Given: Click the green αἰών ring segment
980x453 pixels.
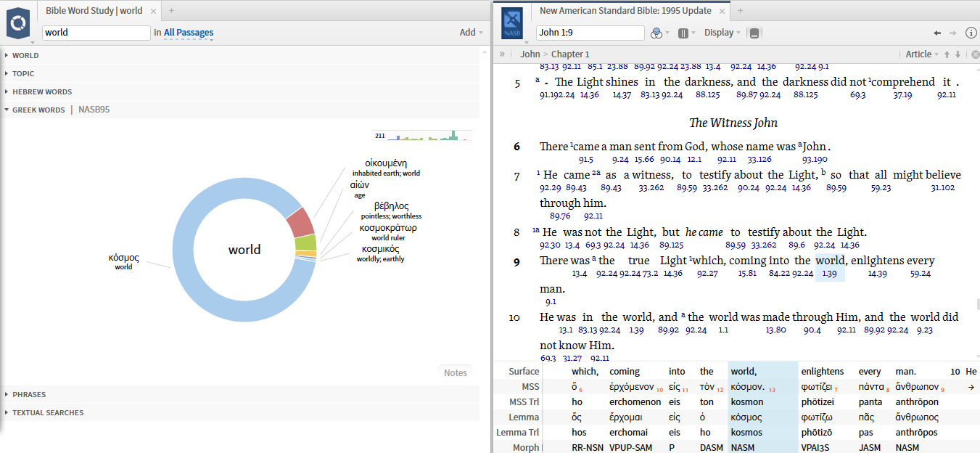Looking at the screenshot, I should tap(305, 242).
